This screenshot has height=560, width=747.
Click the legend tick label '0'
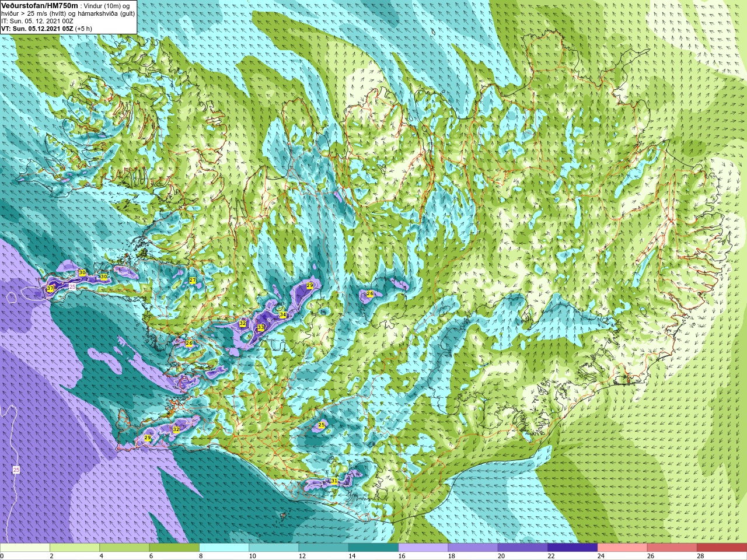[2, 556]
